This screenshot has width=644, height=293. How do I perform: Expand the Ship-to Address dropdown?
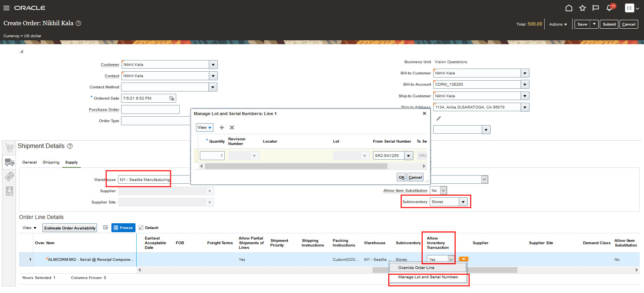525,107
